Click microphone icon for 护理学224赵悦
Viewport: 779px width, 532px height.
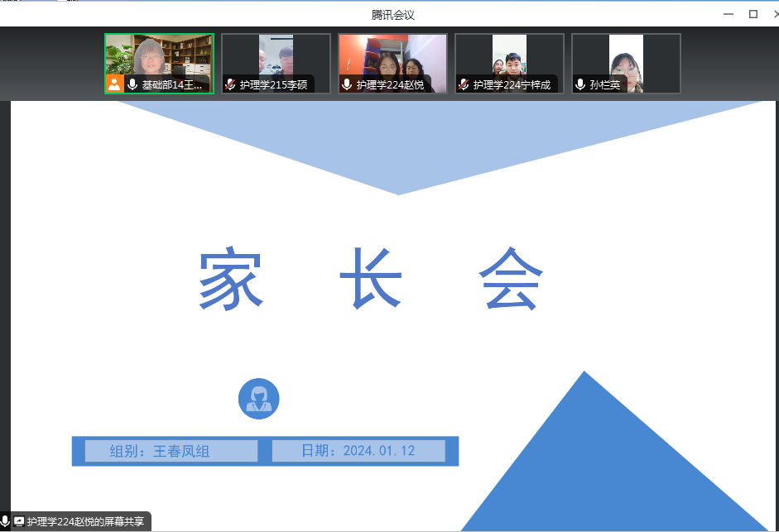click(x=347, y=84)
